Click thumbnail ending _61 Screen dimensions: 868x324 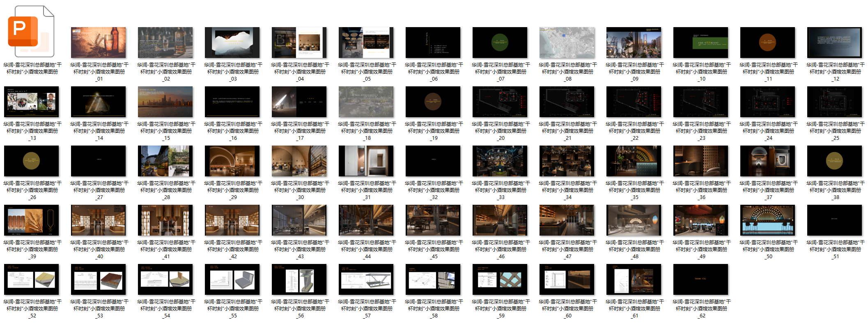(634, 280)
